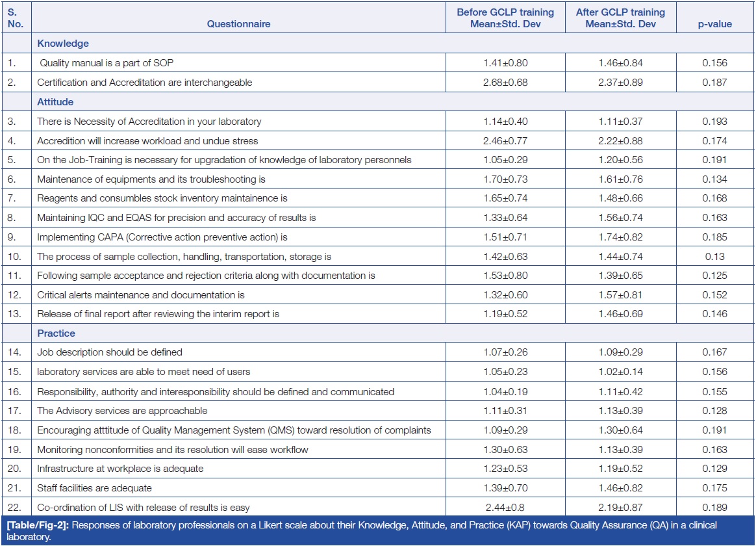Click the S. No. column header
The height and width of the screenshot is (546, 756).
pos(17,18)
